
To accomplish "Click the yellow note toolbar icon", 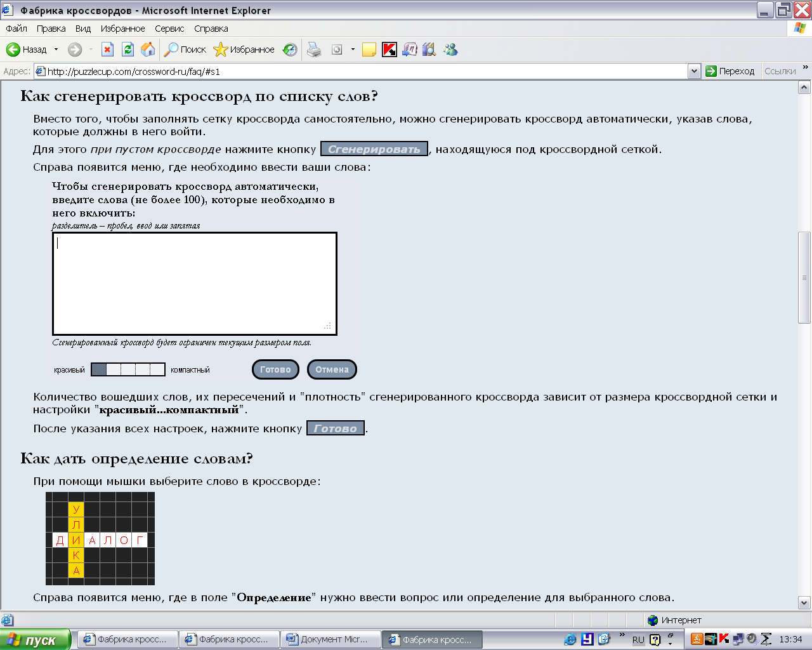I will pos(369,50).
